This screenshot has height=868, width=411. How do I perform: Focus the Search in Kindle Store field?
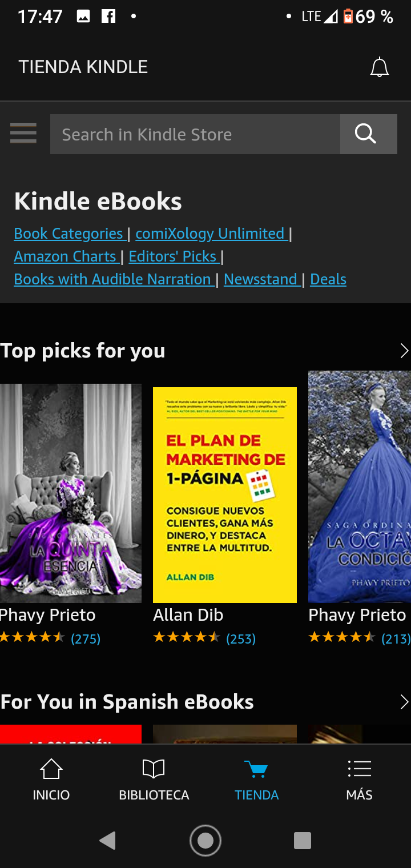pos(195,134)
